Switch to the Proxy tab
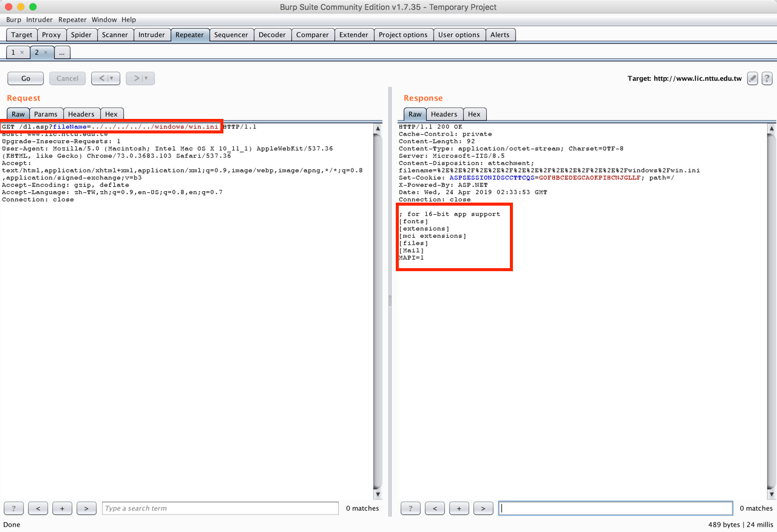 (52, 35)
